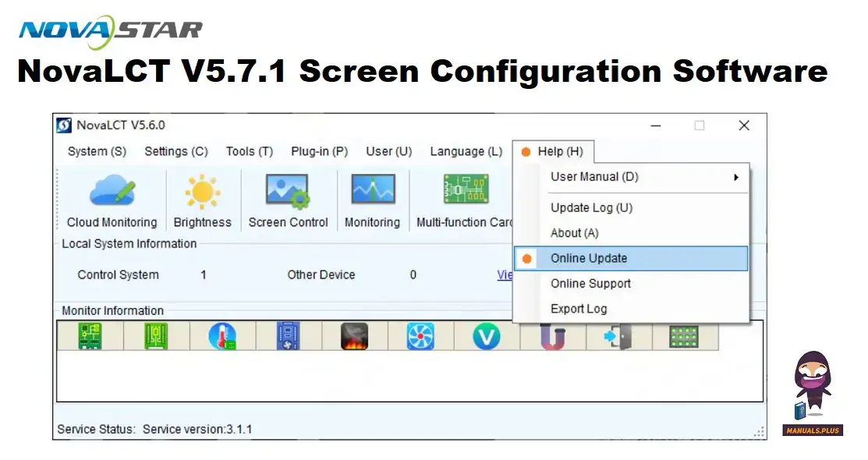Open the Settings (C) menu

176,151
